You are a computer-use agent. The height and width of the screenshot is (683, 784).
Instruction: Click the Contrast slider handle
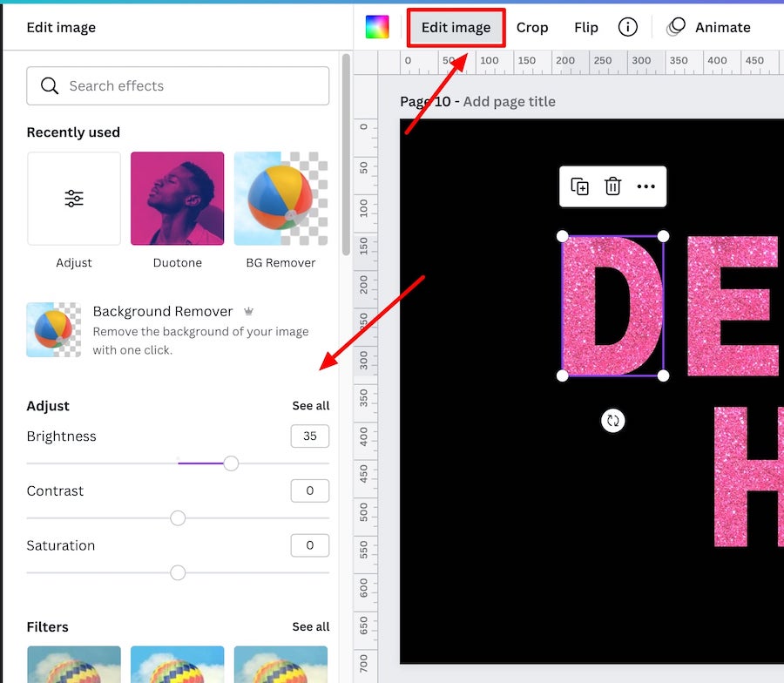pyautogui.click(x=178, y=518)
